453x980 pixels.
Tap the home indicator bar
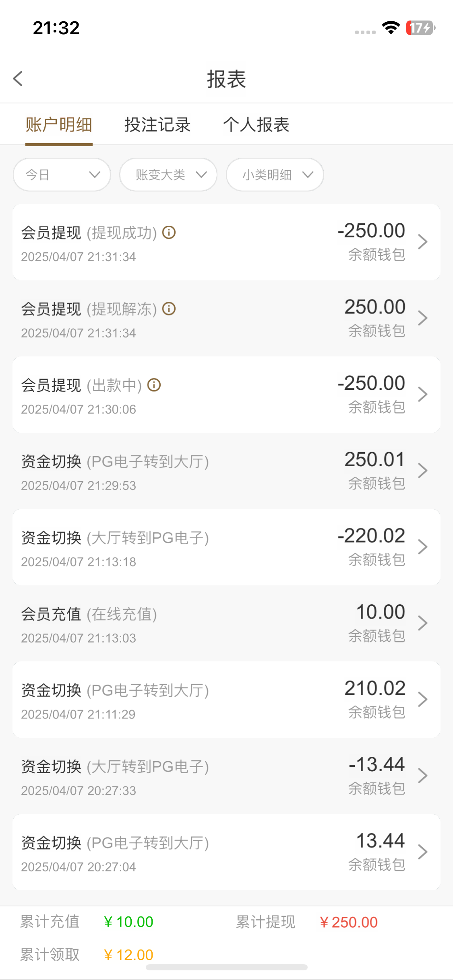tap(227, 968)
